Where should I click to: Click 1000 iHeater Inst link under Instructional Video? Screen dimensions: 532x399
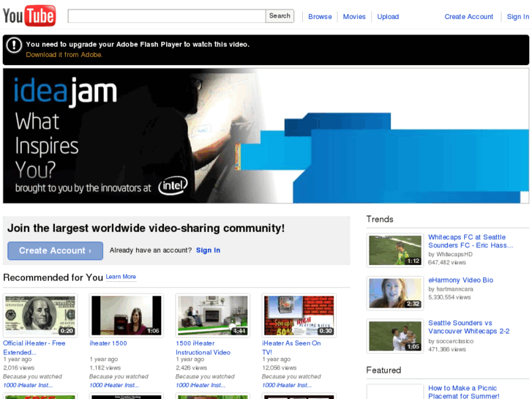pos(201,385)
